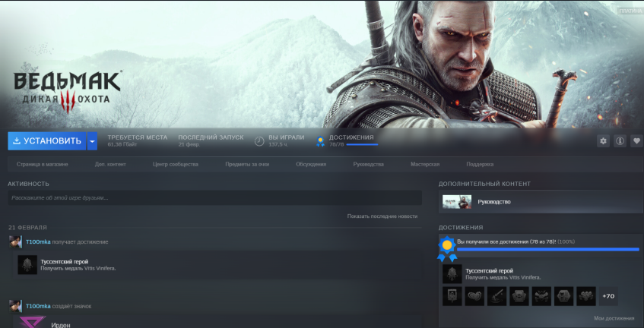Click the first achievement icon in the row
Image resolution: width=644 pixels, height=328 pixels.
tap(452, 295)
